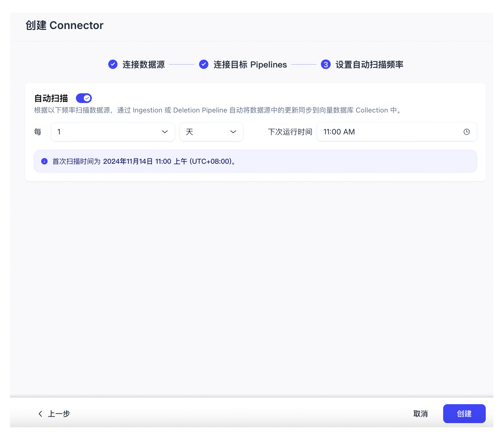This screenshot has height=440, width=504.
Task: Click the checkmark icon beside 连接目标 Pipelines
Action: [x=204, y=64]
